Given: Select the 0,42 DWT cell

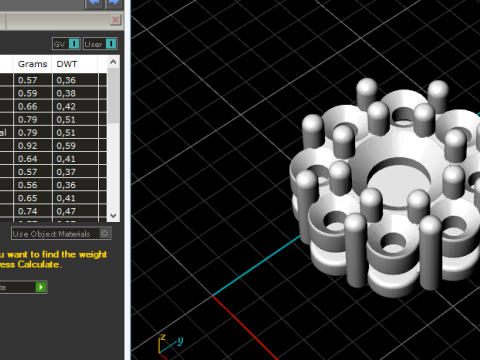Looking at the screenshot, I should click(75, 106).
